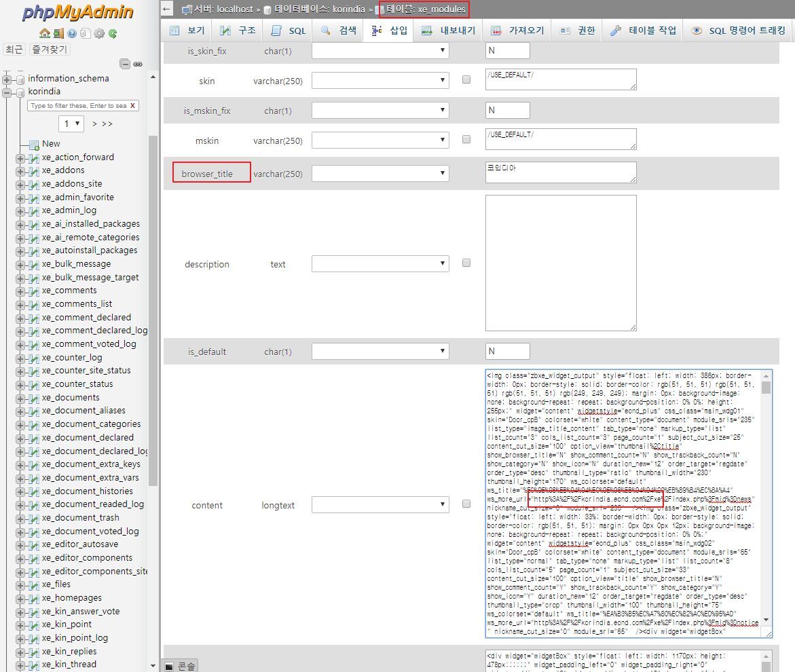Click the information_schema database icon
Screen dimensions: 795x672
(x=20, y=79)
